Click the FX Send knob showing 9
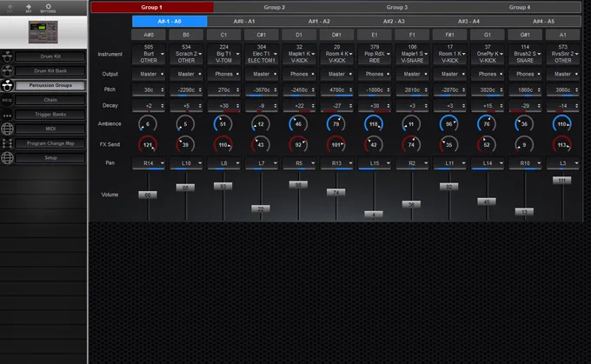 click(x=524, y=145)
